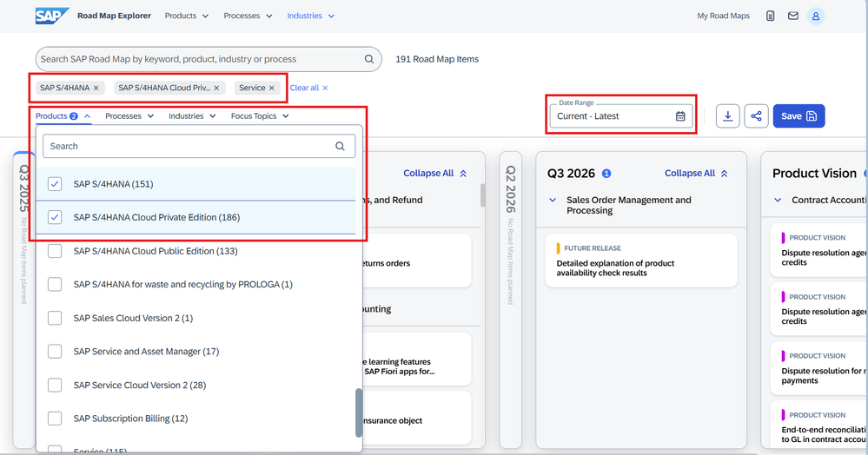Viewport: 868px width, 455px height.
Task: Open the Dispute resolution for payments Product Vision card
Action: point(818,368)
